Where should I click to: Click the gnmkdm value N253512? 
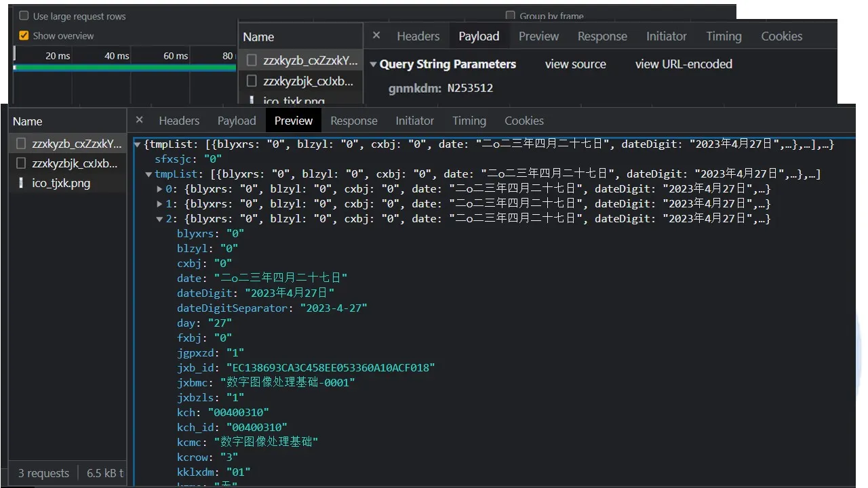pos(470,88)
